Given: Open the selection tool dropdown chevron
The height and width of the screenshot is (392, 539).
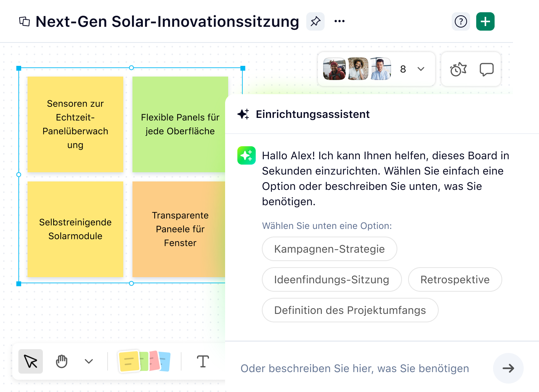Looking at the screenshot, I should [88, 361].
